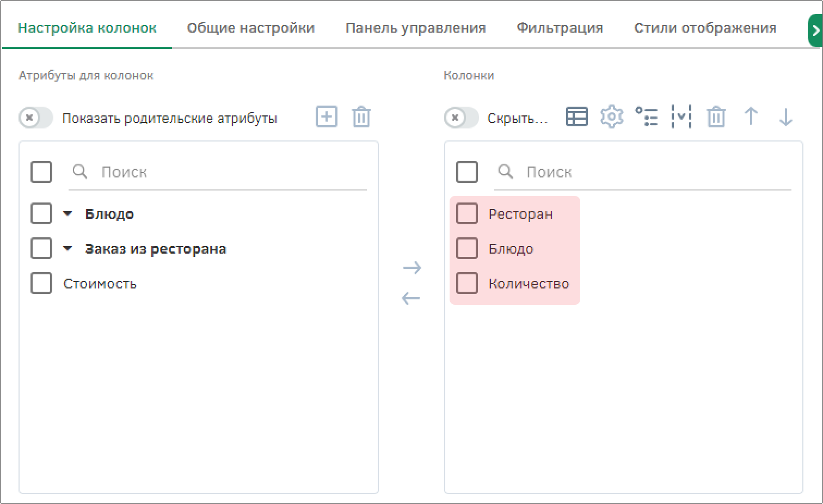823x504 pixels.
Task: Move selected column down with arrow icon
Action: click(x=786, y=117)
